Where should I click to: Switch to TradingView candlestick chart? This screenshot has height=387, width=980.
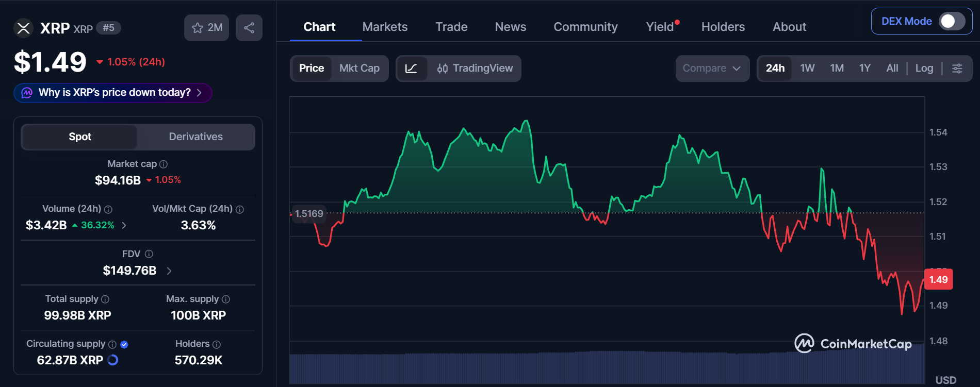pos(475,69)
